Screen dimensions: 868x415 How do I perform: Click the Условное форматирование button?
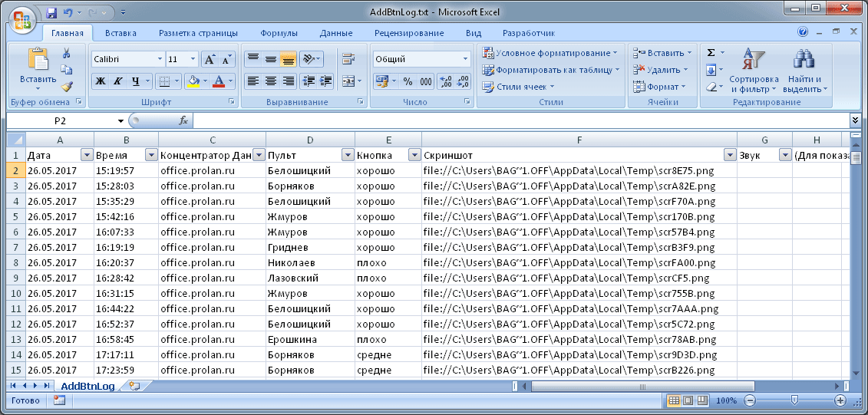(550, 53)
